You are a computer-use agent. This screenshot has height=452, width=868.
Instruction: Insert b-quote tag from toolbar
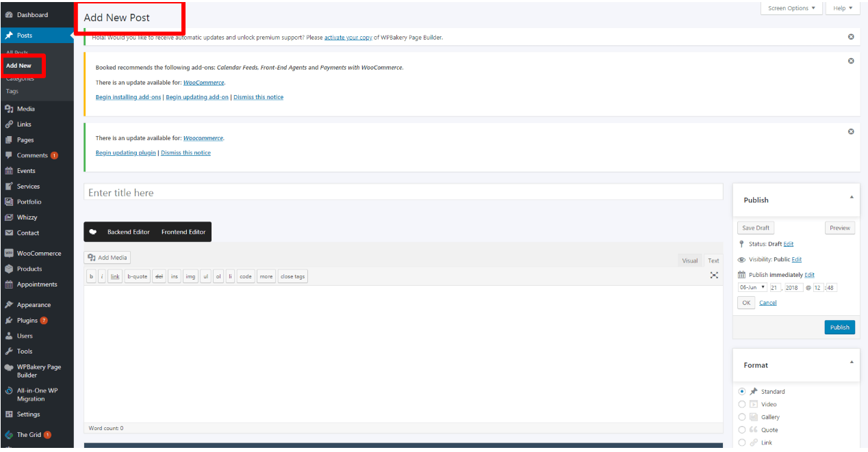tap(137, 276)
